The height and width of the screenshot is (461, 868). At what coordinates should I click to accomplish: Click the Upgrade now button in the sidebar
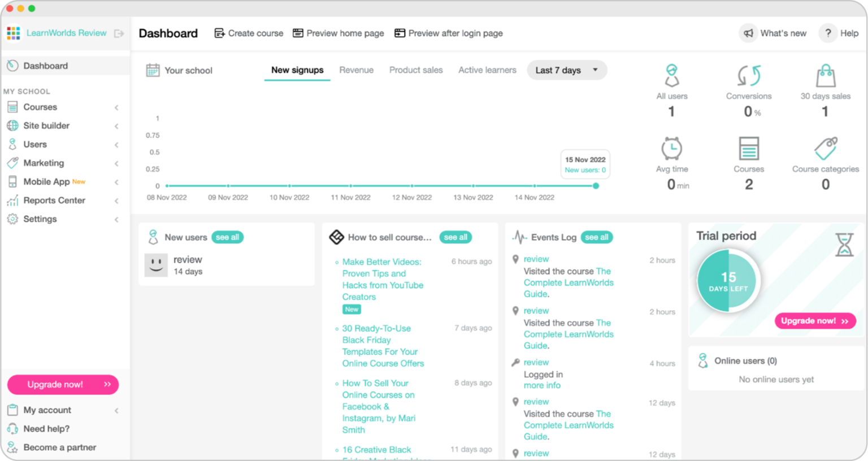click(62, 384)
